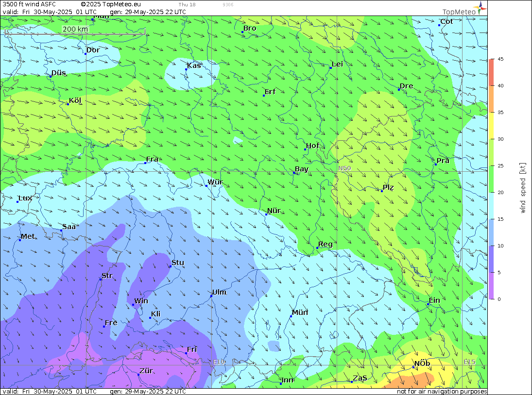Click the E15 longitude grid label

[470, 362]
